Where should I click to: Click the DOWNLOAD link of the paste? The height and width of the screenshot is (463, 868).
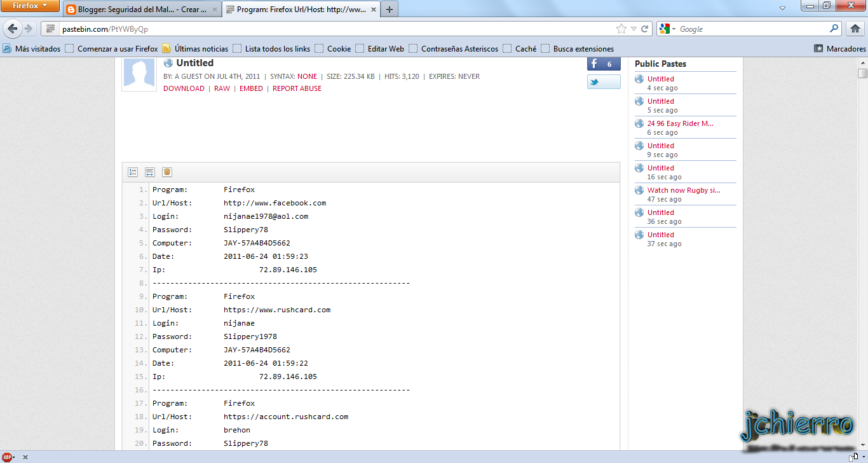pos(184,88)
